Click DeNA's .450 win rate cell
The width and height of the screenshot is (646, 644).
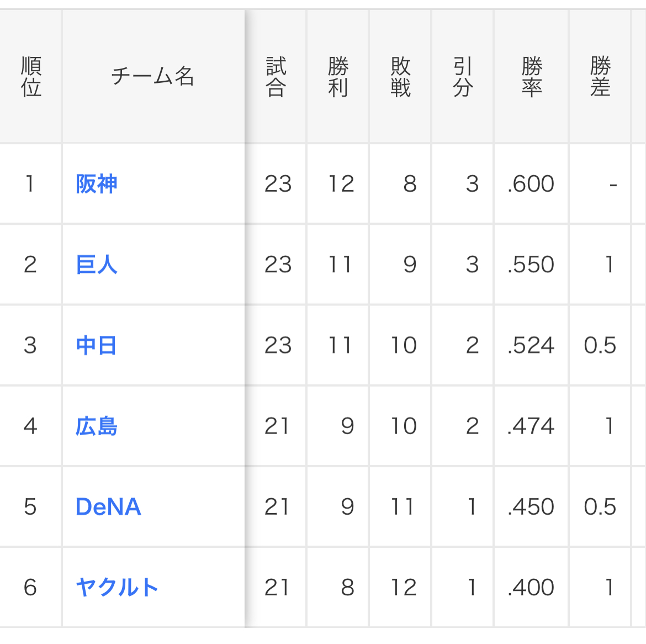(x=531, y=506)
